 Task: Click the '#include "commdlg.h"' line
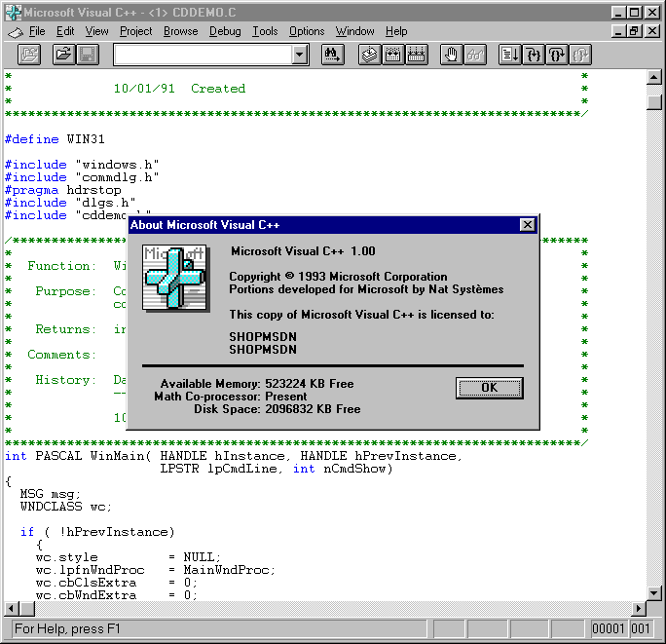pyautogui.click(x=82, y=177)
